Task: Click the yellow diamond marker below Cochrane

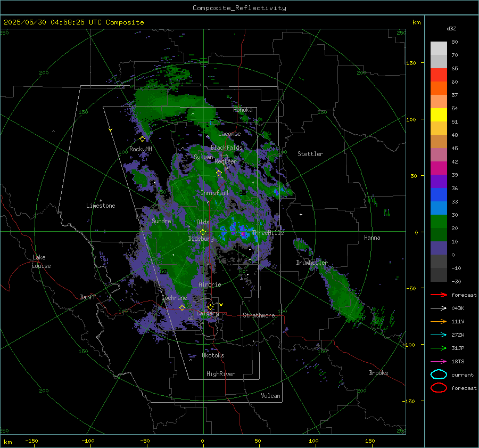Action: [x=182, y=307]
